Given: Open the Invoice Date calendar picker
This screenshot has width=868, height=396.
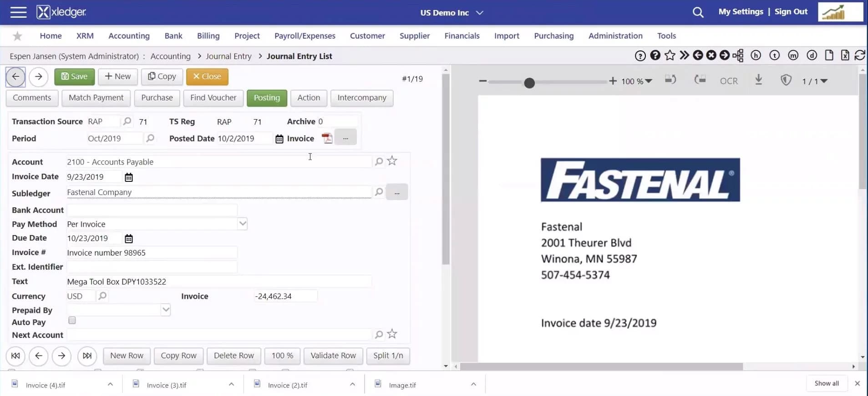Looking at the screenshot, I should pos(129,177).
